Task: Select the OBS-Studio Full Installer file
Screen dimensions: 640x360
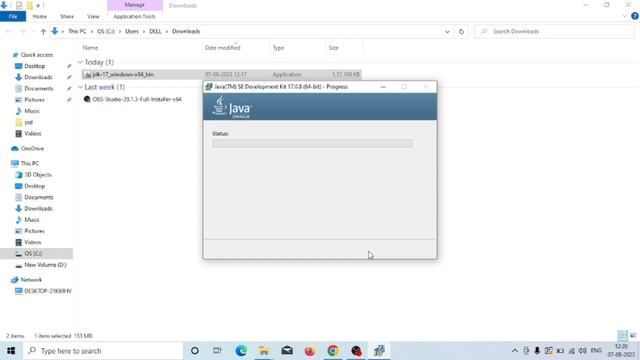Action: click(x=137, y=99)
